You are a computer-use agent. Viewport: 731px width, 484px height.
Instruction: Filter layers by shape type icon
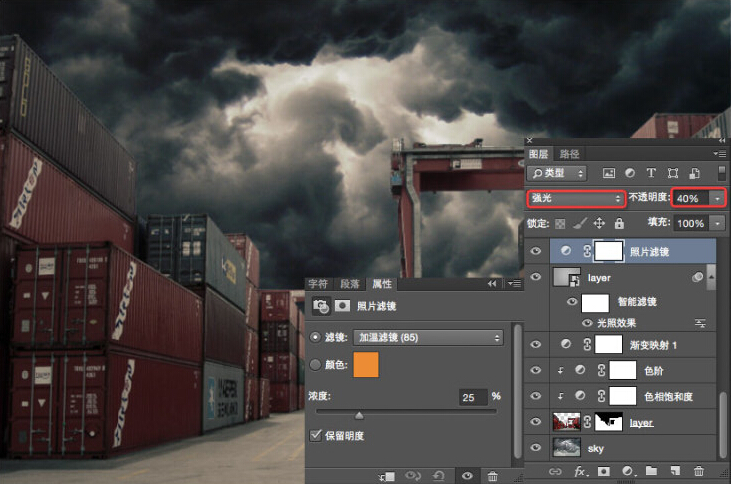pos(673,173)
